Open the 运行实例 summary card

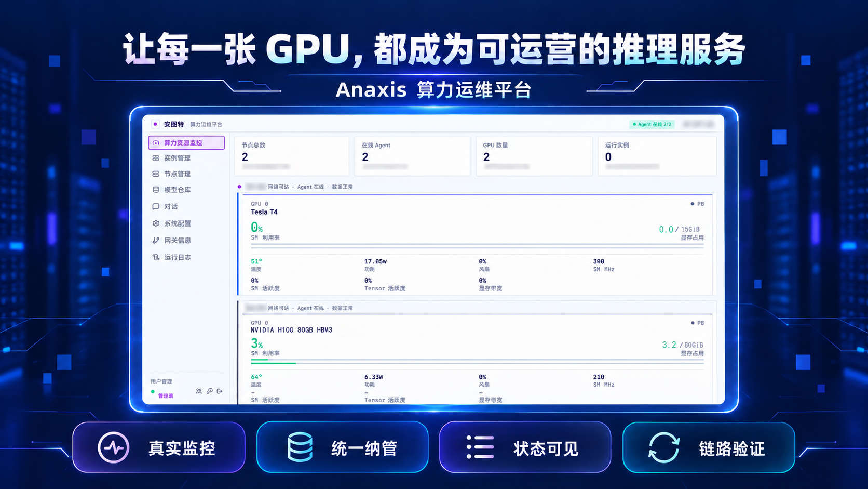pos(657,156)
